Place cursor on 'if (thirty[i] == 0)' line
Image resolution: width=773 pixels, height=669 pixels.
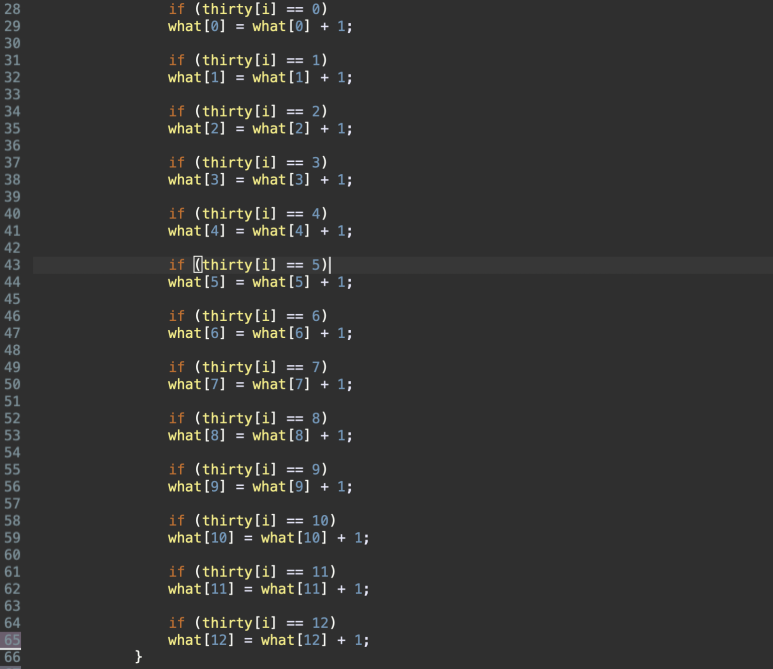pos(248,9)
